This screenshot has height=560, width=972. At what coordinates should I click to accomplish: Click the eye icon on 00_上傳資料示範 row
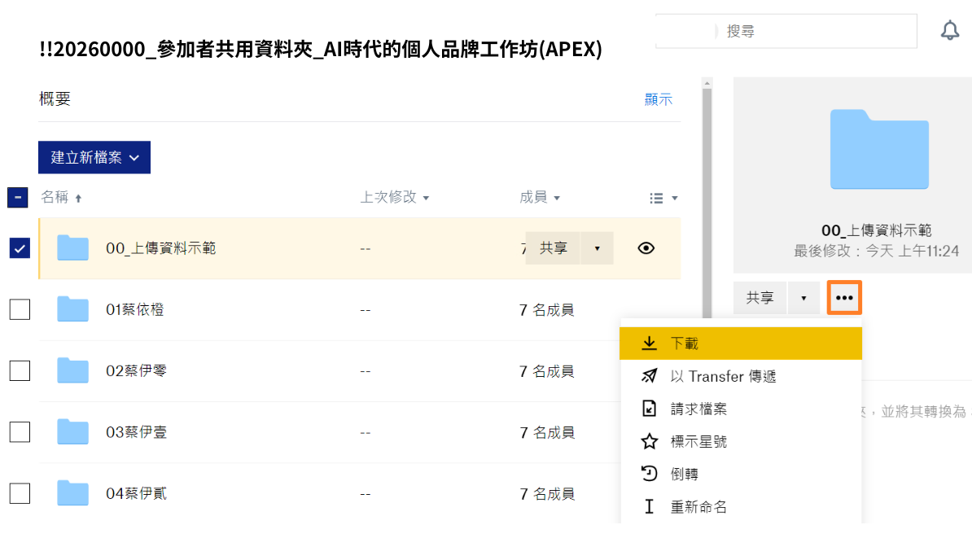tap(646, 248)
